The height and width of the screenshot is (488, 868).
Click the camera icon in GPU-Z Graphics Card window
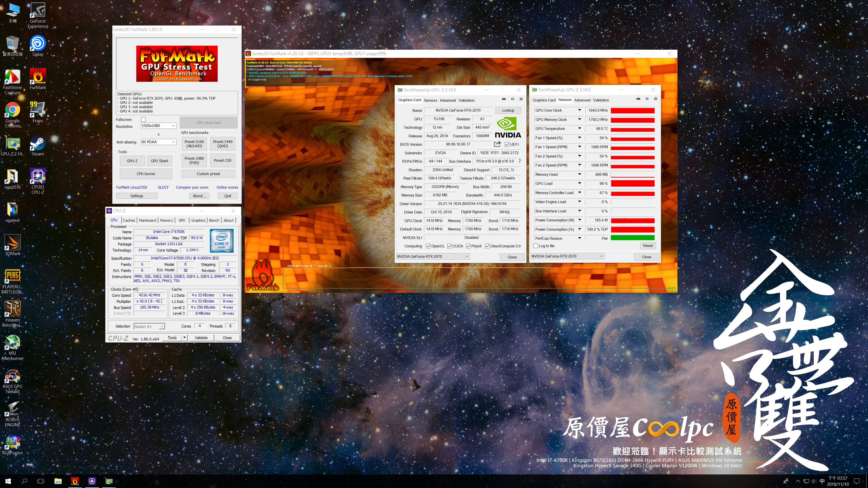[x=504, y=99]
